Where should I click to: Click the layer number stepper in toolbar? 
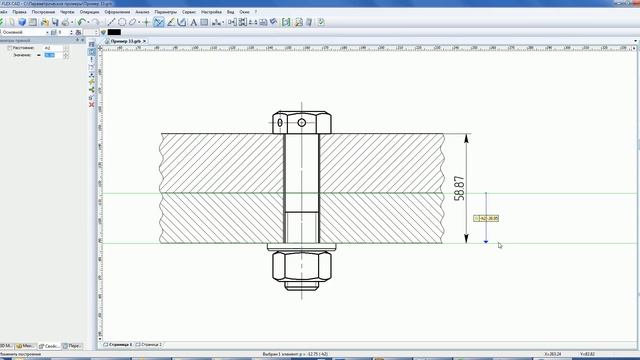(72, 32)
